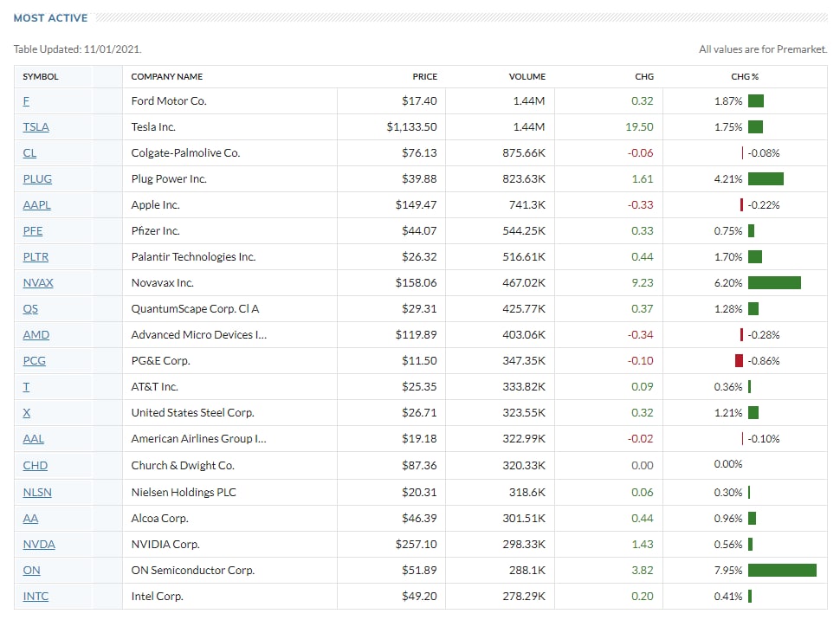Click the MOST ACTIVE section heading

click(x=50, y=18)
